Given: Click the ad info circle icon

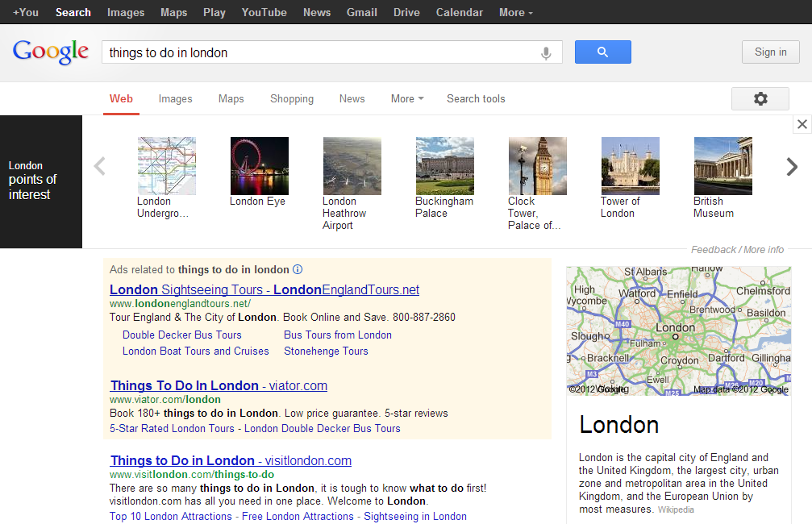Looking at the screenshot, I should tap(298, 269).
